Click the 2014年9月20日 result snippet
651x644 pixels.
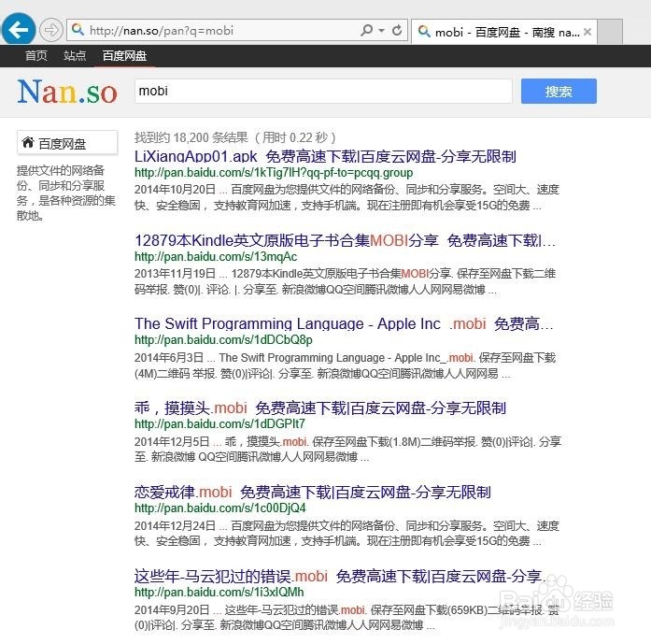(347, 618)
